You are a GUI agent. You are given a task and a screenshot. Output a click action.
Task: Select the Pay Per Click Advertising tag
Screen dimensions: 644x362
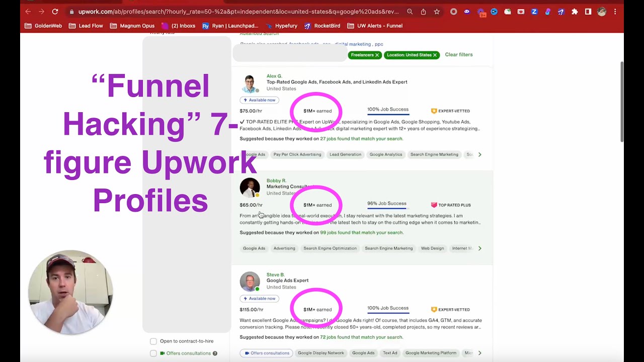pyautogui.click(x=297, y=154)
